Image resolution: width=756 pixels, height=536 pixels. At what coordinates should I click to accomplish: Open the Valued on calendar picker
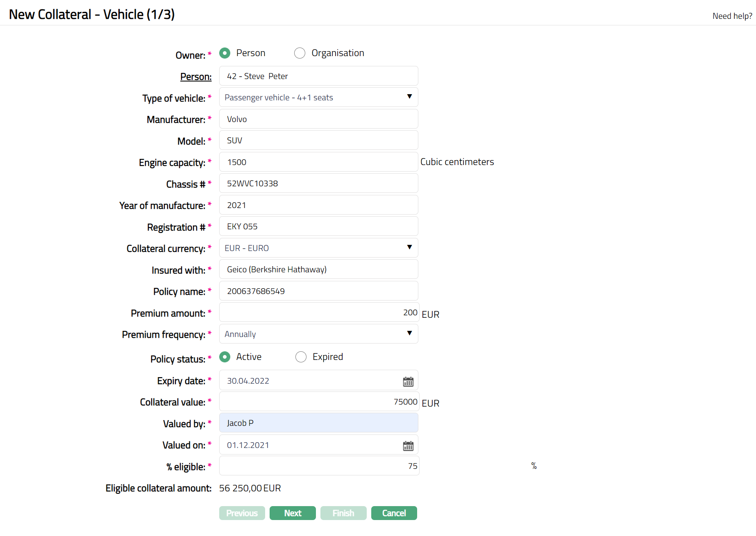tap(408, 446)
